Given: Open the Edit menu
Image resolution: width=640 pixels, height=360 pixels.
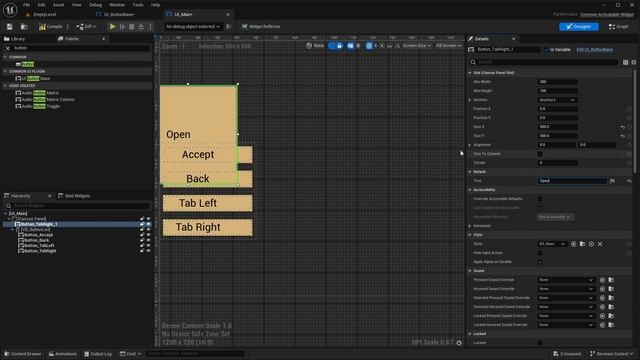Looking at the screenshot, I should [41, 5].
